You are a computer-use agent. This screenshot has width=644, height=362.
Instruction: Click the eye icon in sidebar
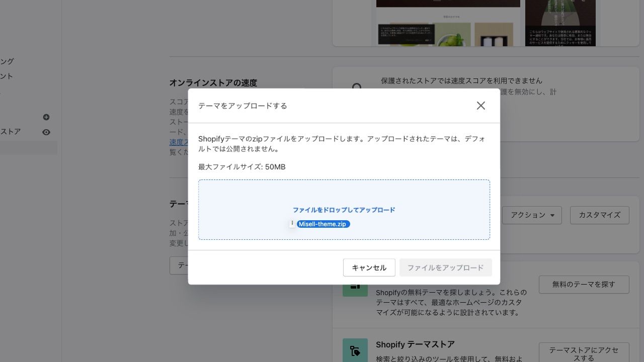coord(46,132)
